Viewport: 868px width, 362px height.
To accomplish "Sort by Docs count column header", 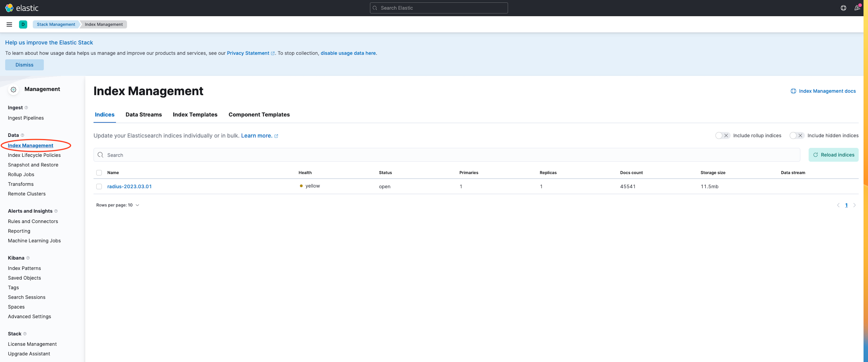I will (x=631, y=173).
